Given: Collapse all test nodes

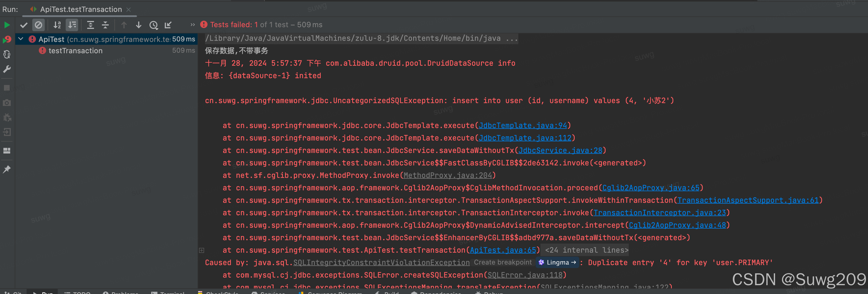Looking at the screenshot, I should click(x=105, y=25).
